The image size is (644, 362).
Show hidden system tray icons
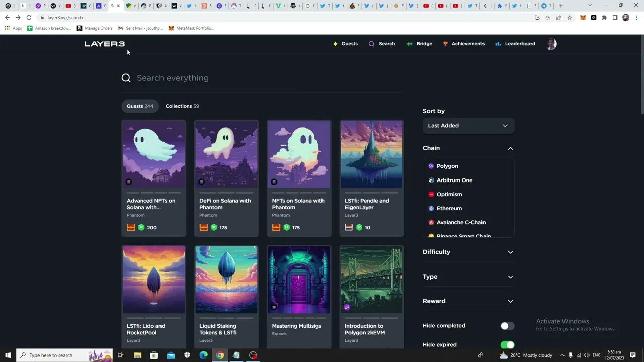click(x=562, y=355)
